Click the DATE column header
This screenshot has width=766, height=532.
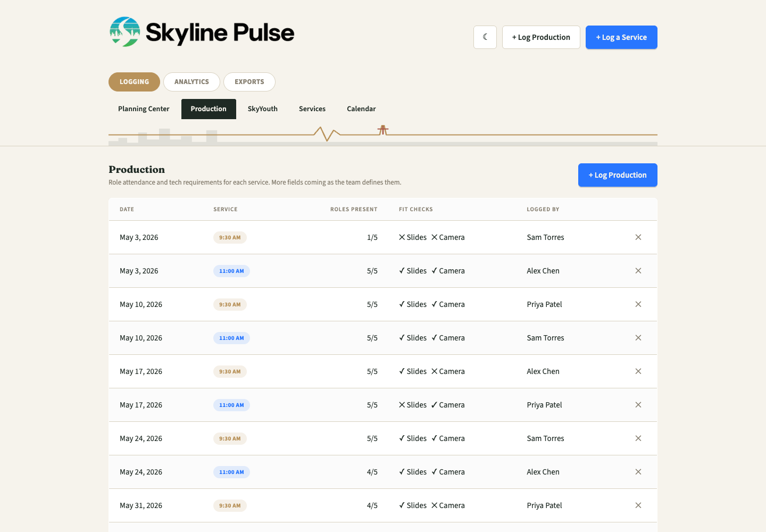pyautogui.click(x=127, y=210)
